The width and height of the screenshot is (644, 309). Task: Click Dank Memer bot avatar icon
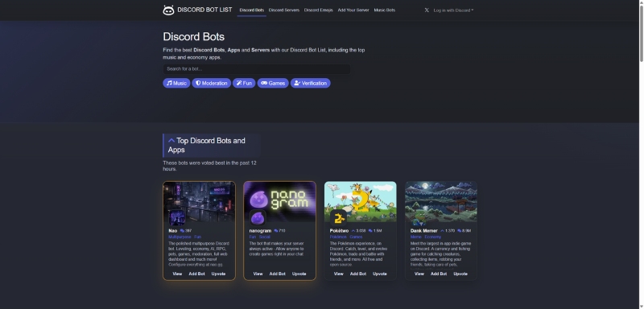click(419, 217)
